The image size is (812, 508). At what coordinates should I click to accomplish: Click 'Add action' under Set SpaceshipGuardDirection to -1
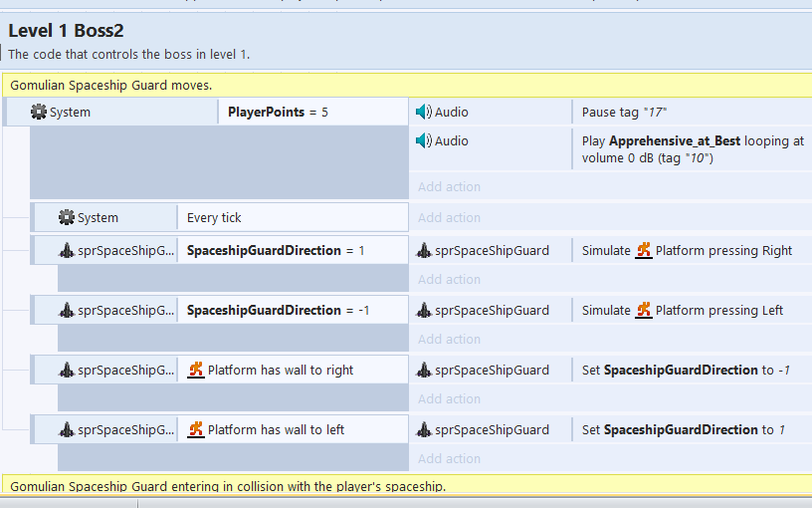click(449, 398)
